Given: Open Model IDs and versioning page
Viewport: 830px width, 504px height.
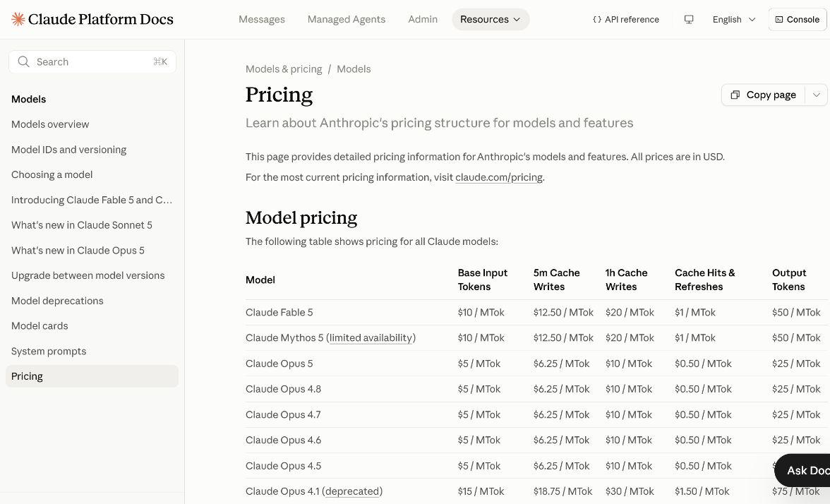Looking at the screenshot, I should pyautogui.click(x=69, y=150).
